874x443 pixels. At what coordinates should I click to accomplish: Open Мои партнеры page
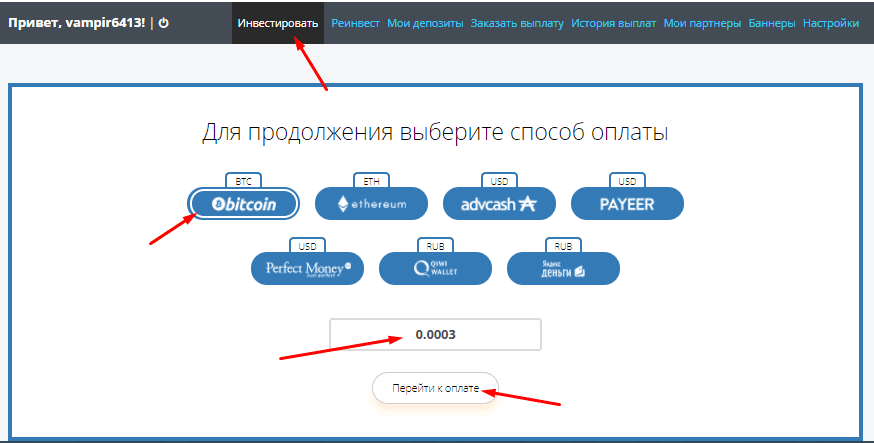pos(702,23)
